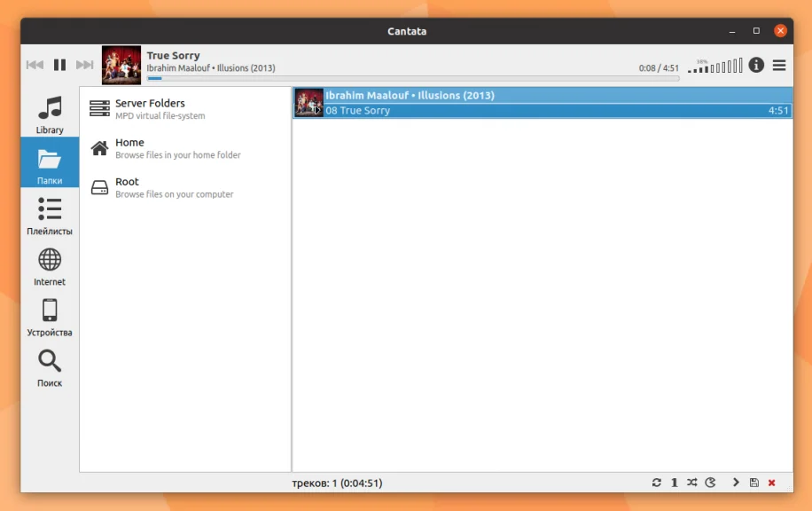Adjust the volume level bars
Viewport: 812px width, 511px height.
click(715, 66)
